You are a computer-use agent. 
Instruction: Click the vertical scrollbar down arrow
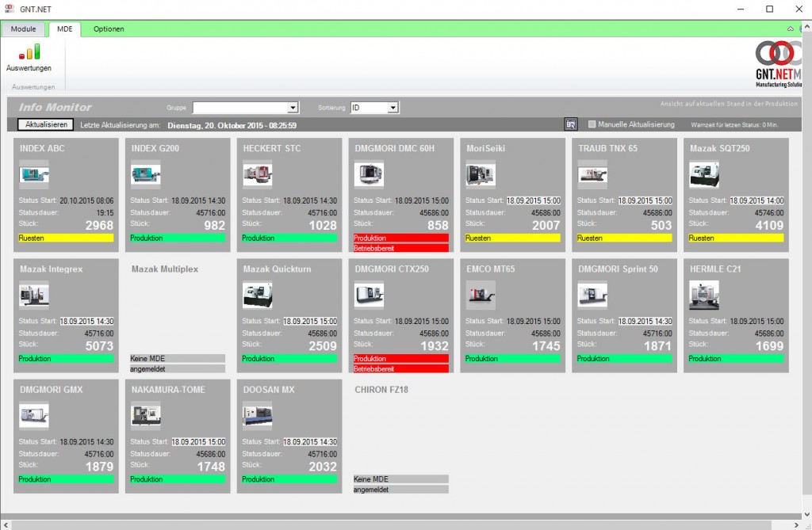click(806, 514)
